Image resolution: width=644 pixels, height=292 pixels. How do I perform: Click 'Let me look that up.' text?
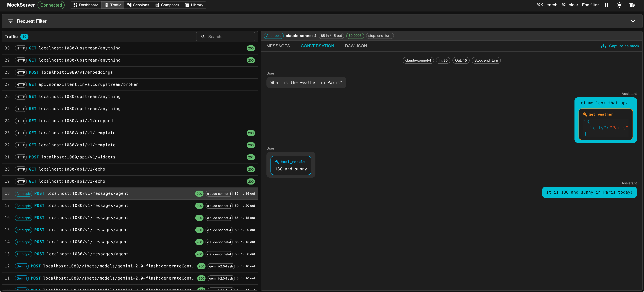click(603, 103)
